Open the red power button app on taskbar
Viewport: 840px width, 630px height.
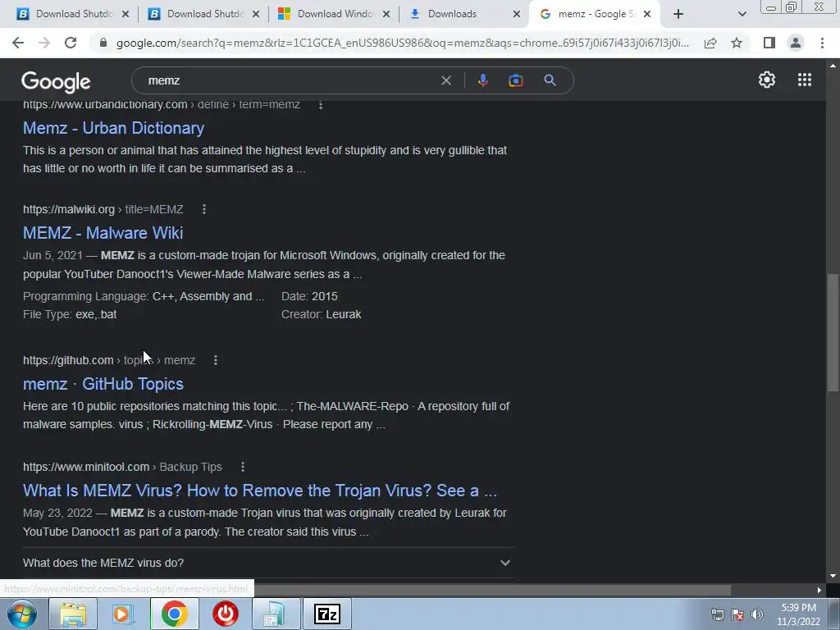225,614
